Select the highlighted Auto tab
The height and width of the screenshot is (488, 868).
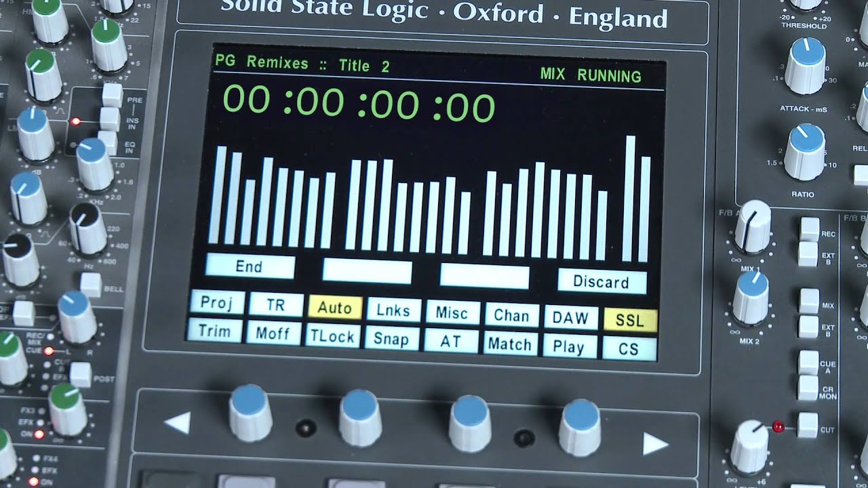click(335, 308)
